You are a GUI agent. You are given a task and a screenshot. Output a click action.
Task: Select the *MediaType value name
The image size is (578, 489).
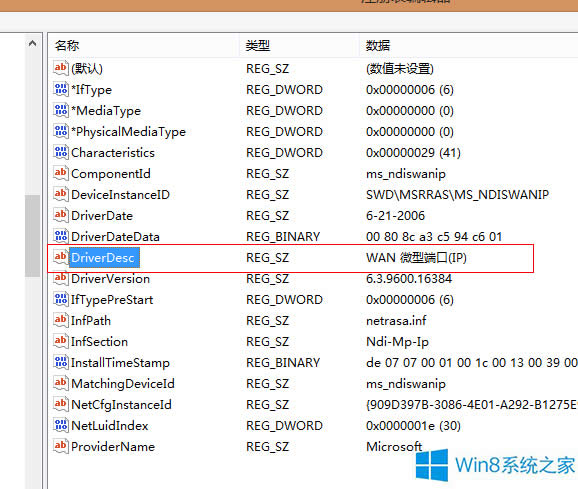point(106,111)
